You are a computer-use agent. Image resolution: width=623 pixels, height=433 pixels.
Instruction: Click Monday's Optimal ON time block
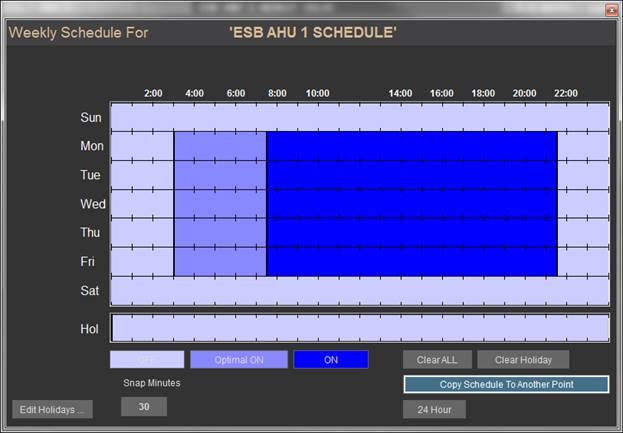point(220,146)
